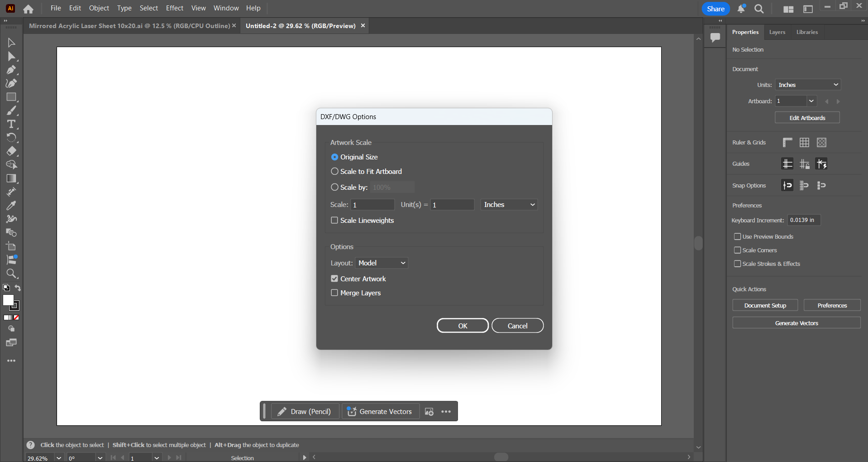Viewport: 868px width, 462px height.
Task: Select the Rotate tool
Action: pyautogui.click(x=11, y=138)
